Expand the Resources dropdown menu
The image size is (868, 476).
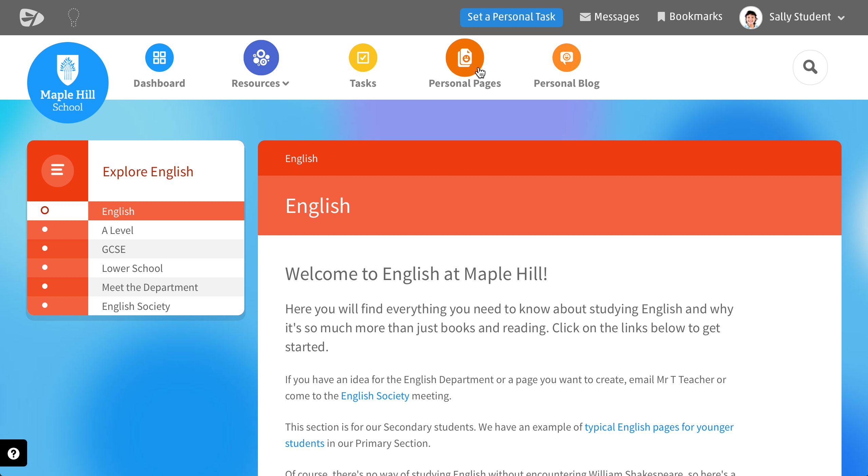click(x=260, y=83)
